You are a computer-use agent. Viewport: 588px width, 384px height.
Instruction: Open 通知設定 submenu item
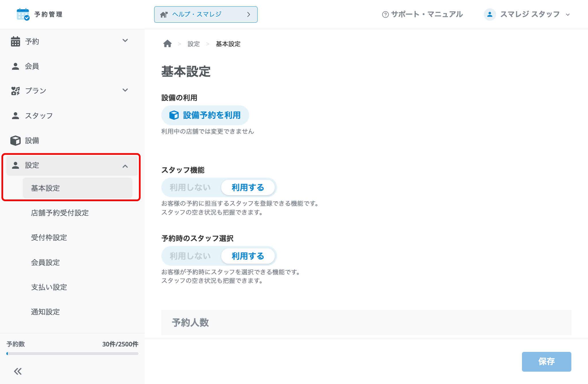tap(45, 312)
